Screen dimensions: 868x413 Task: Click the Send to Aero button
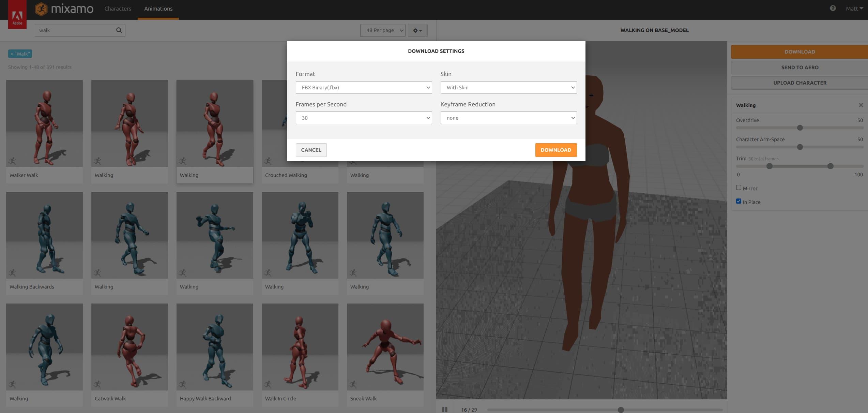(800, 68)
